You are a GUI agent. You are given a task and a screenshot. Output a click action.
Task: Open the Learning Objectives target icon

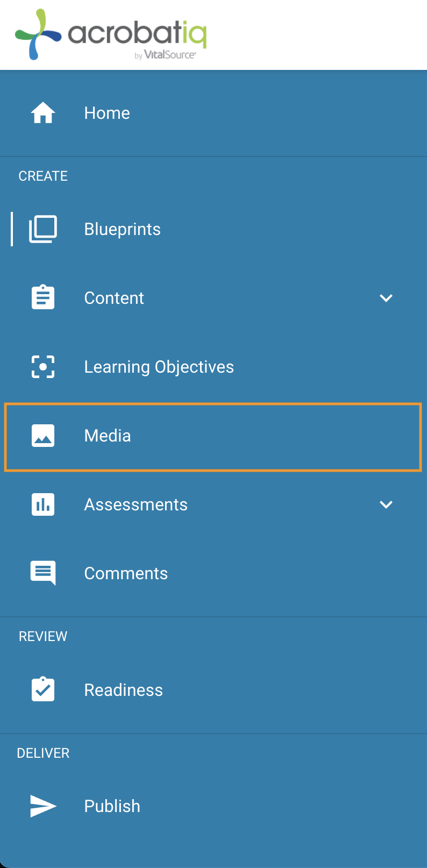click(43, 367)
